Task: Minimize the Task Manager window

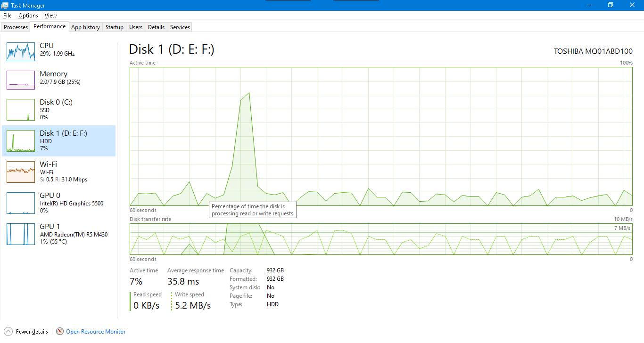Action: [x=589, y=5]
